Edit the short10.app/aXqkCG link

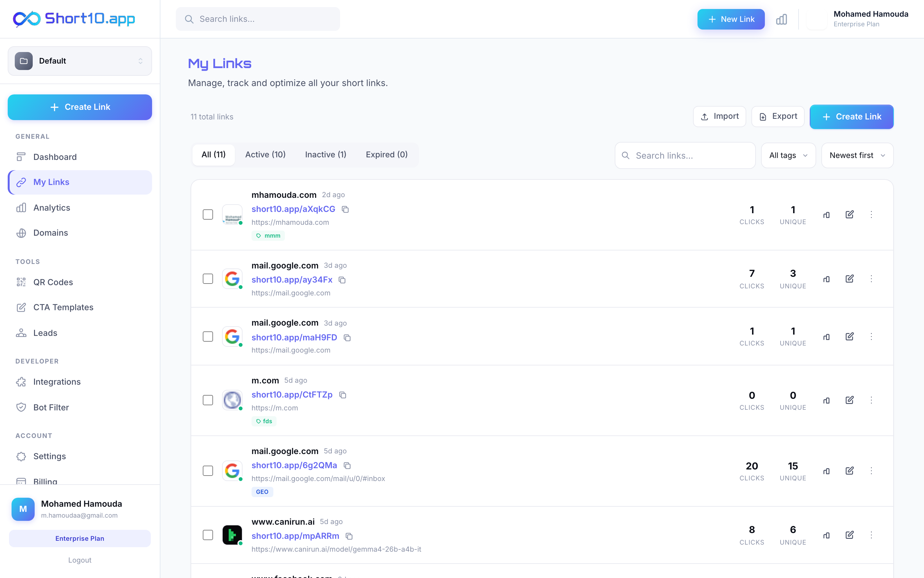[x=850, y=215]
